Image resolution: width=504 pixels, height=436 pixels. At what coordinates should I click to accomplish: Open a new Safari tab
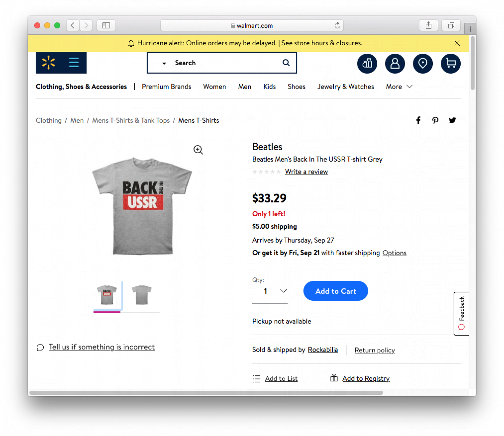470,29
